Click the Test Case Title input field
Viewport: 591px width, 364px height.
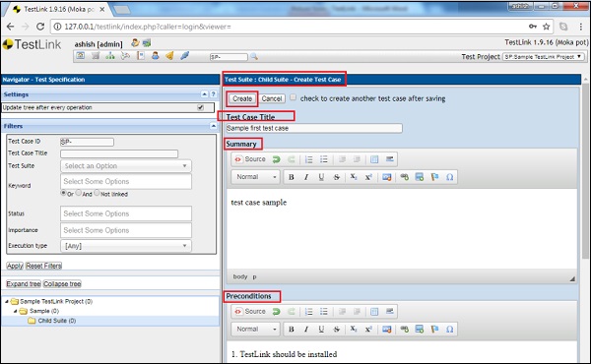tap(313, 128)
